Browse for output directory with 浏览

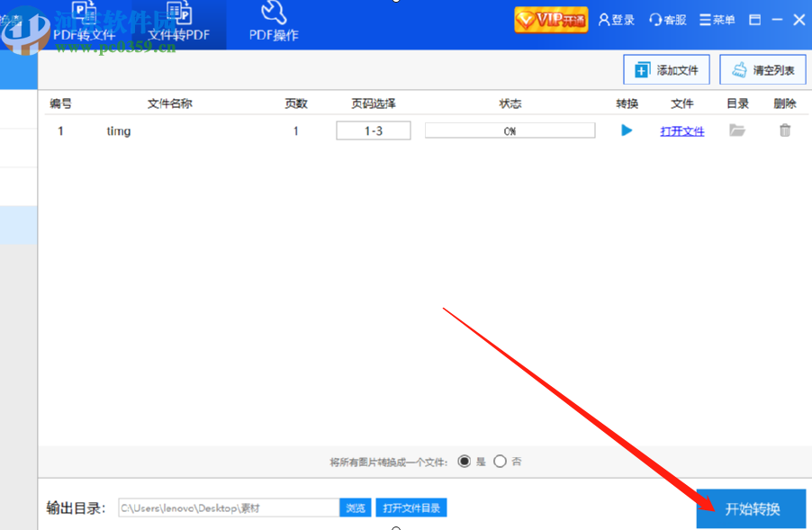pyautogui.click(x=356, y=508)
